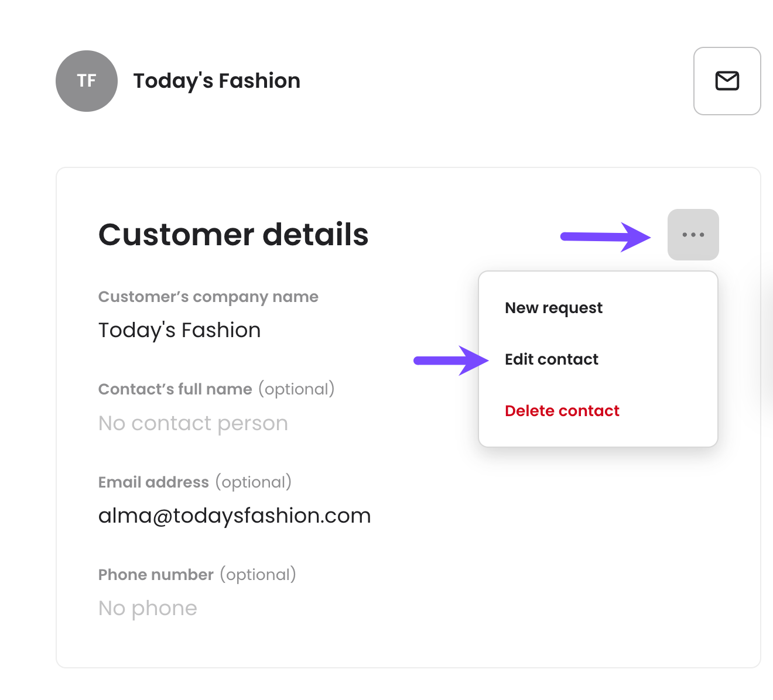Screen dimensions: 773x700
Task: Select New request from the menu
Action: [x=553, y=308]
